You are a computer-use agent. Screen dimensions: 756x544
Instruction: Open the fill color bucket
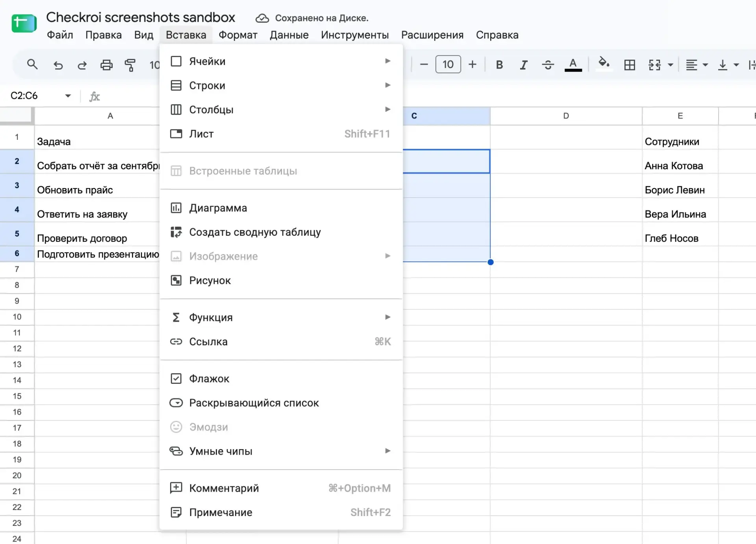(604, 64)
